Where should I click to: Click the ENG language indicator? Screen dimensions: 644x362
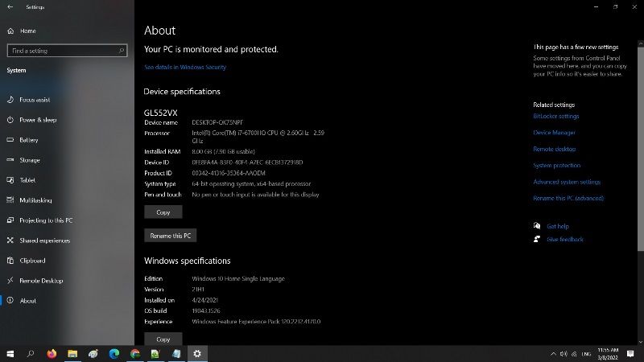tap(586, 354)
